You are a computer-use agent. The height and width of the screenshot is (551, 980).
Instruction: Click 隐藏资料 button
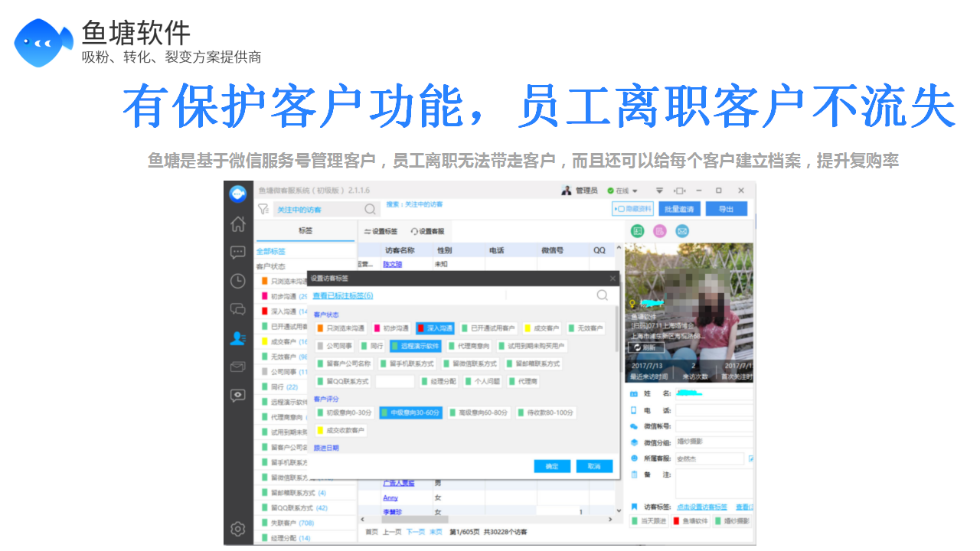point(633,209)
